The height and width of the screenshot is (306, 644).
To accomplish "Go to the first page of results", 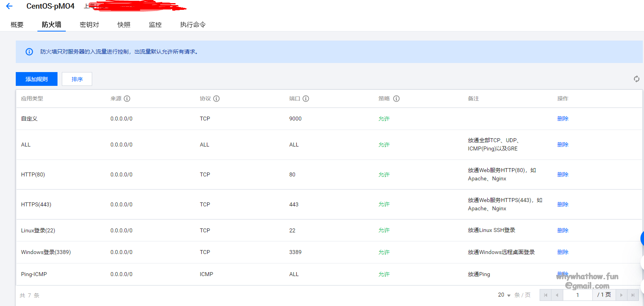I will [x=545, y=295].
